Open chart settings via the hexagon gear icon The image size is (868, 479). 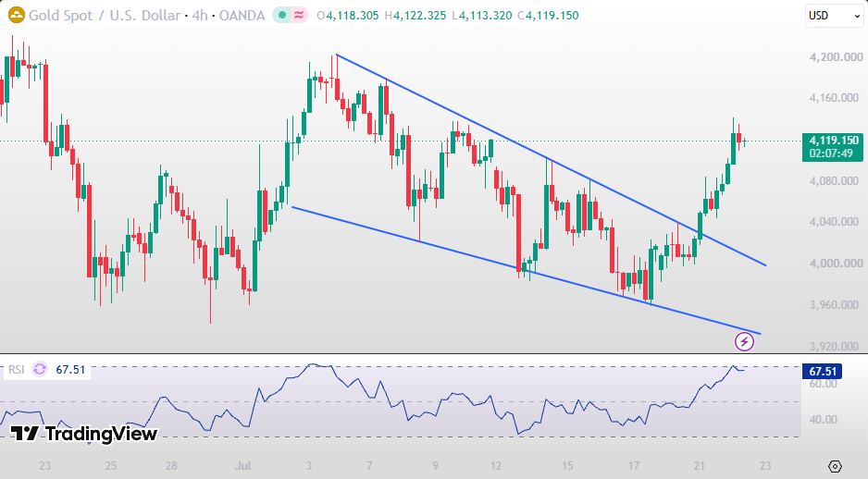(x=835, y=466)
